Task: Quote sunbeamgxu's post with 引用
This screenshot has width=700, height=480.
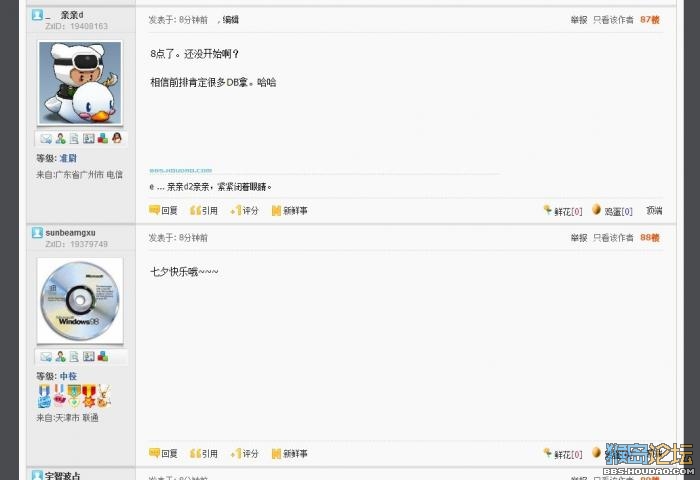Action: (x=204, y=454)
